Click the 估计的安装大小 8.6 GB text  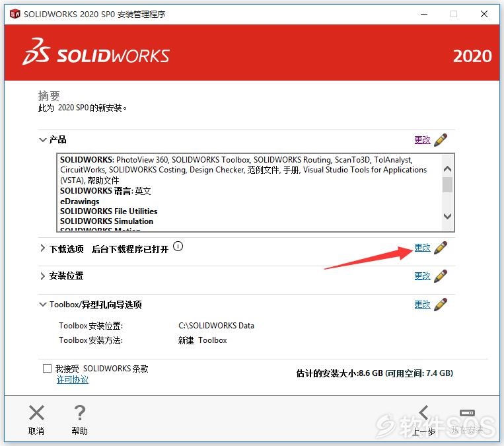340,373
